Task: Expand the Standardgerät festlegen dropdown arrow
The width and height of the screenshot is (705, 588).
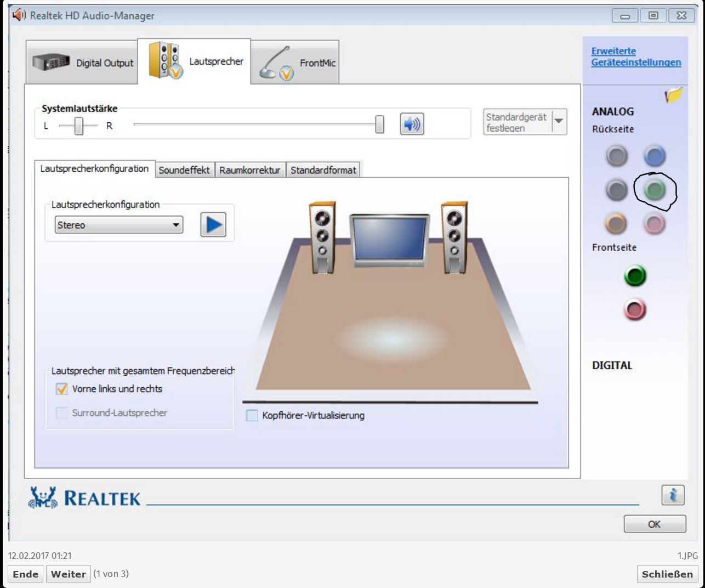Action: coord(559,121)
